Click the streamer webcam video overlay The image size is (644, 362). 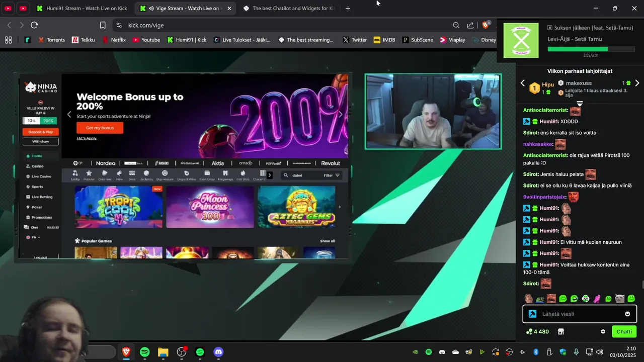[433, 112]
